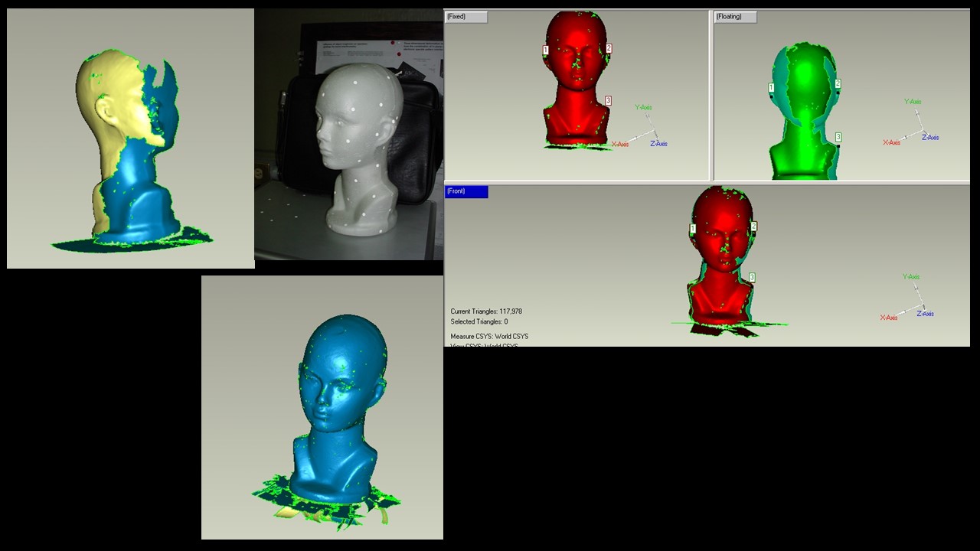The image size is (980, 551).
Task: Click the all-blue head scan image
Action: pos(322,407)
